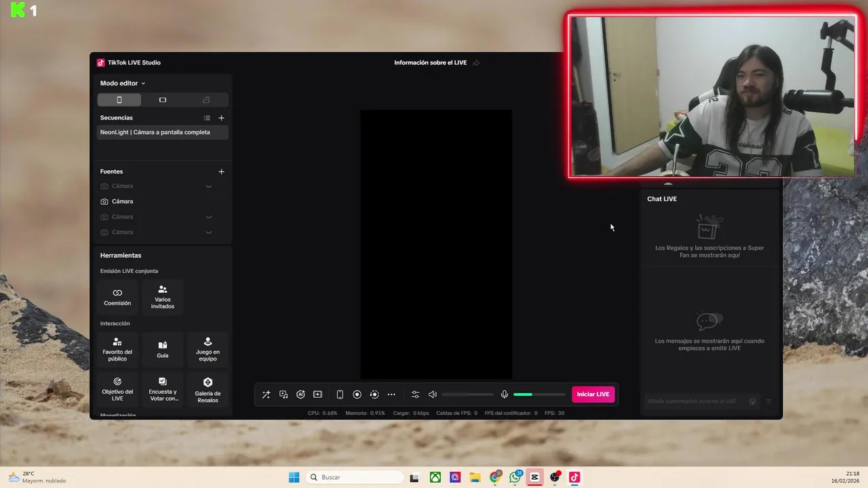Switch to the dual-screen layout tab
Image resolution: width=868 pixels, height=488 pixels.
(206, 100)
